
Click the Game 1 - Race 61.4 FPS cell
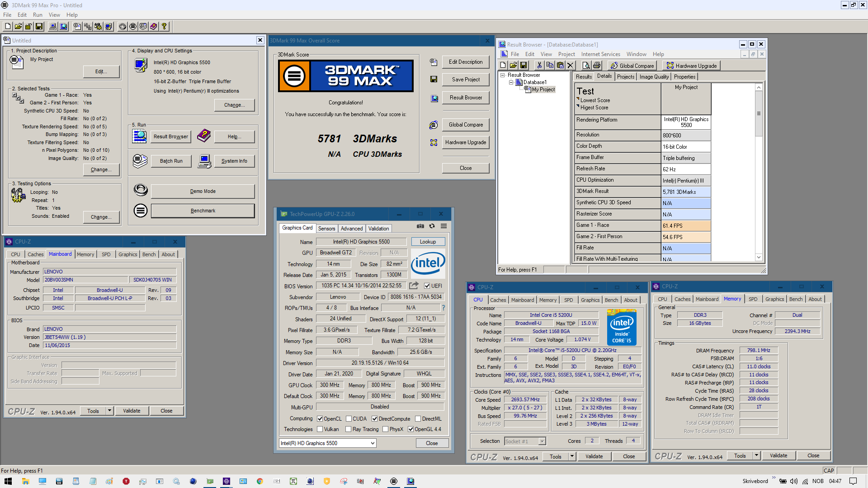[686, 225]
